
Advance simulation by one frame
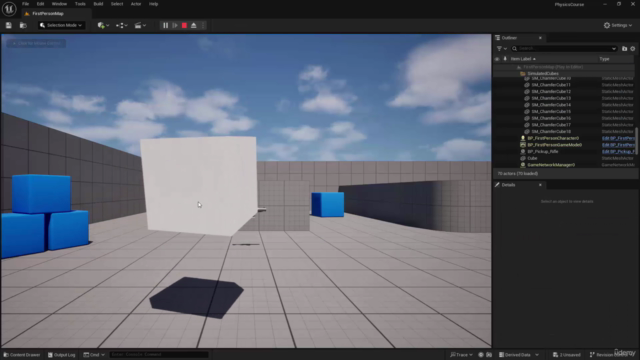tap(175, 25)
